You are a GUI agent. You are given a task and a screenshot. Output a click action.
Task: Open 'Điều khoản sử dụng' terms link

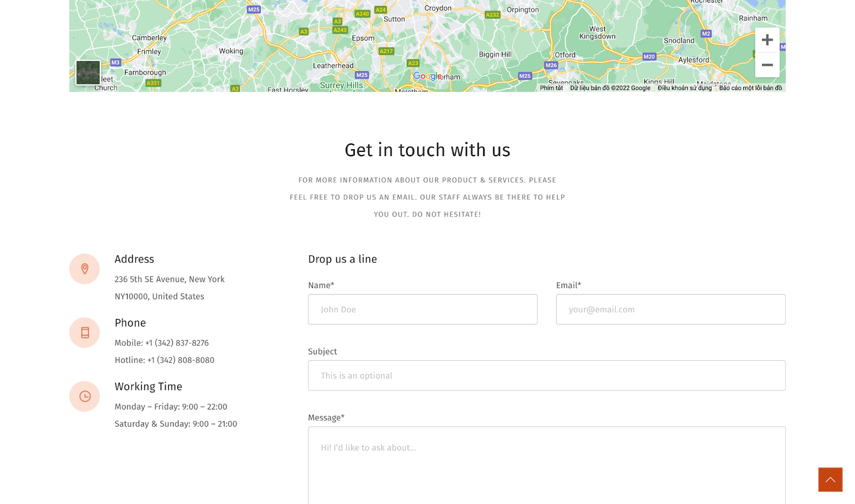pos(685,88)
